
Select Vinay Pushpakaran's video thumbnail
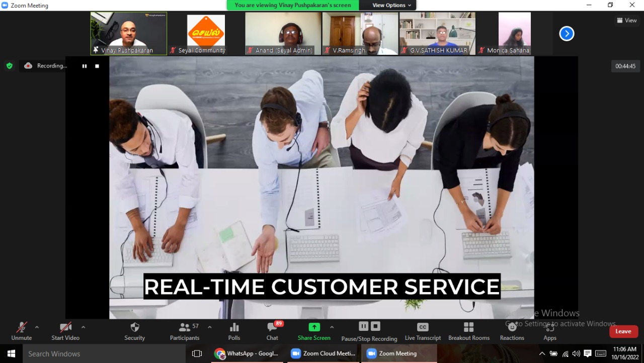(128, 33)
